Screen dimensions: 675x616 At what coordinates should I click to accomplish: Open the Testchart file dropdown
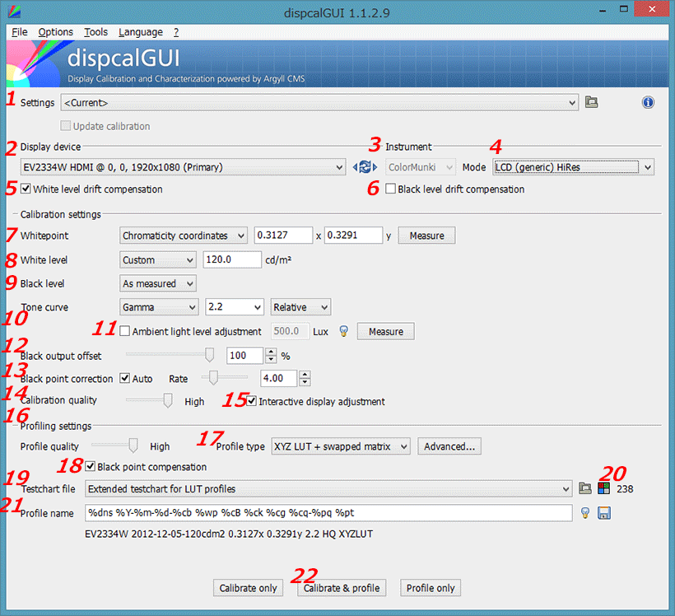tap(328, 489)
